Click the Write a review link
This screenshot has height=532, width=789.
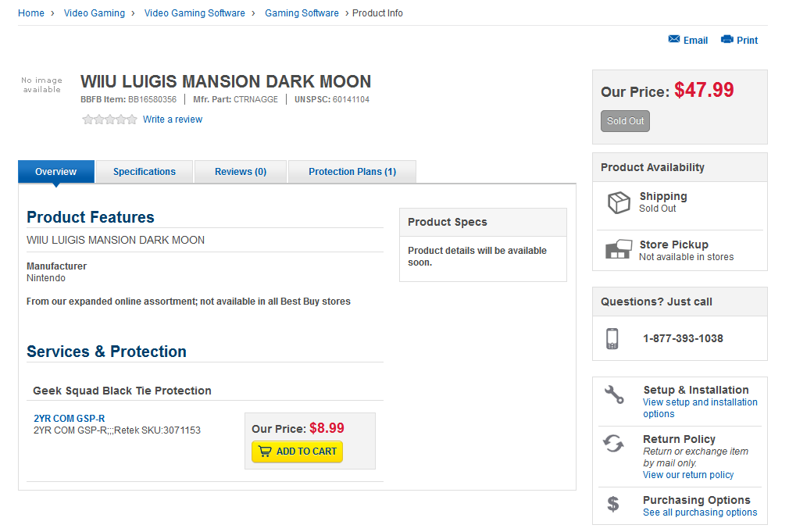[x=173, y=120]
